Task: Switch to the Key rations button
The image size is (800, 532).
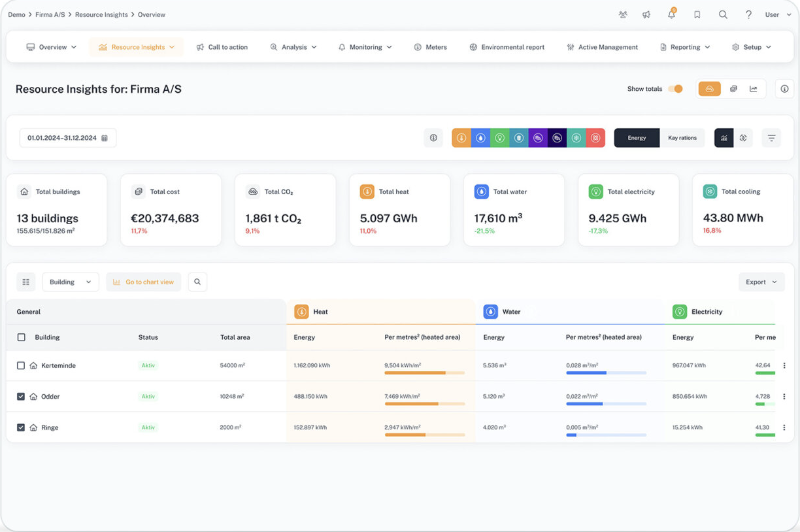Action: click(682, 138)
